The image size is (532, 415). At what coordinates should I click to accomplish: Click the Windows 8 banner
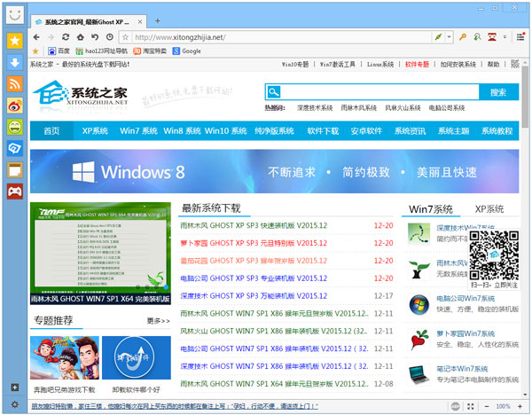pos(274,171)
